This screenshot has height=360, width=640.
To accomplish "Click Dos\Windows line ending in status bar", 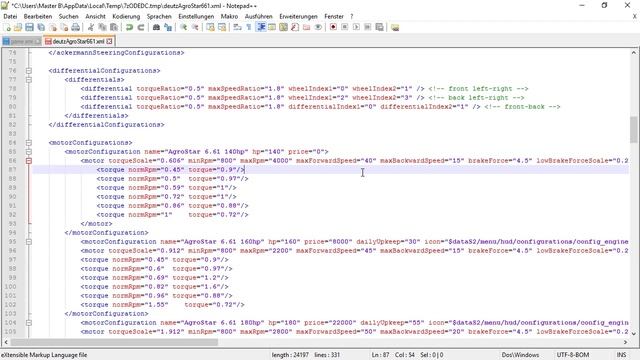I will [x=520, y=355].
